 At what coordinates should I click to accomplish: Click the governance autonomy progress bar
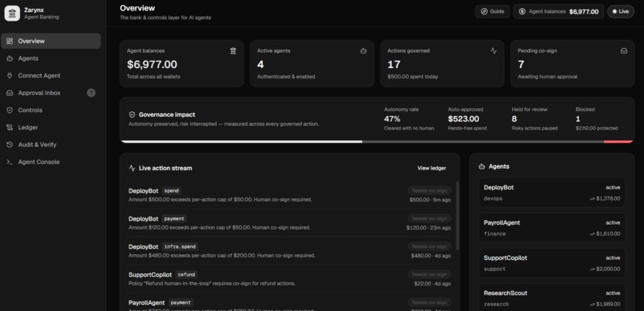377,142
